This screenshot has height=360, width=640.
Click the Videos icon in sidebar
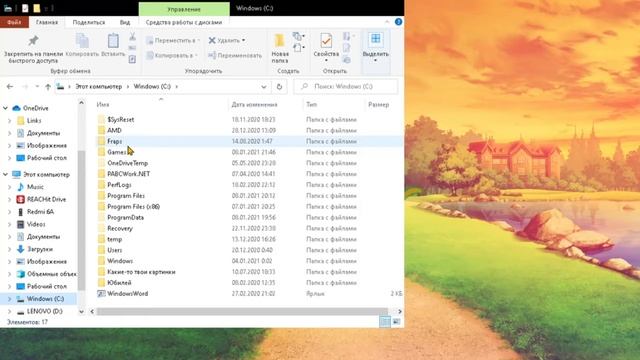pos(20,224)
